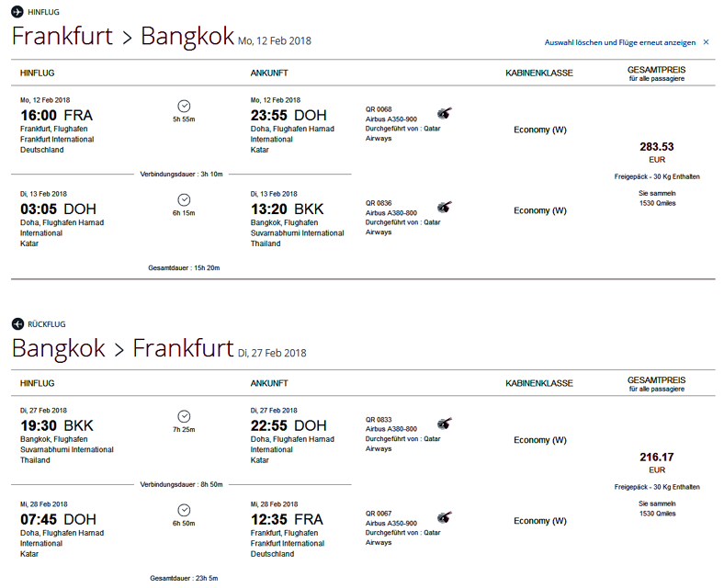The height and width of the screenshot is (588, 724).
Task: Click the outbound 'Freigepäck - 30 Kg Enthalten' text
Action: pyautogui.click(x=656, y=176)
